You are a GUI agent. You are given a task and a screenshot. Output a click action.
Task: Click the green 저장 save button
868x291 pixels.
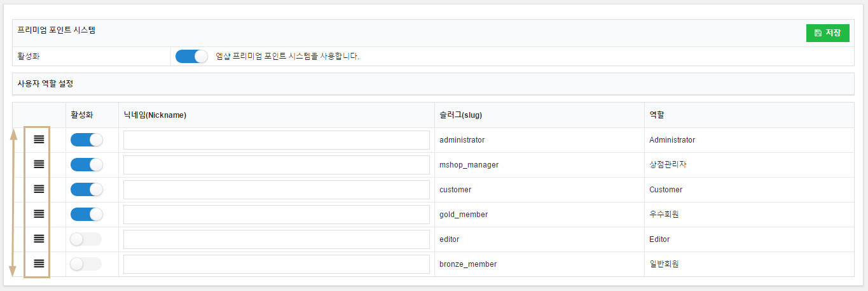(x=827, y=33)
